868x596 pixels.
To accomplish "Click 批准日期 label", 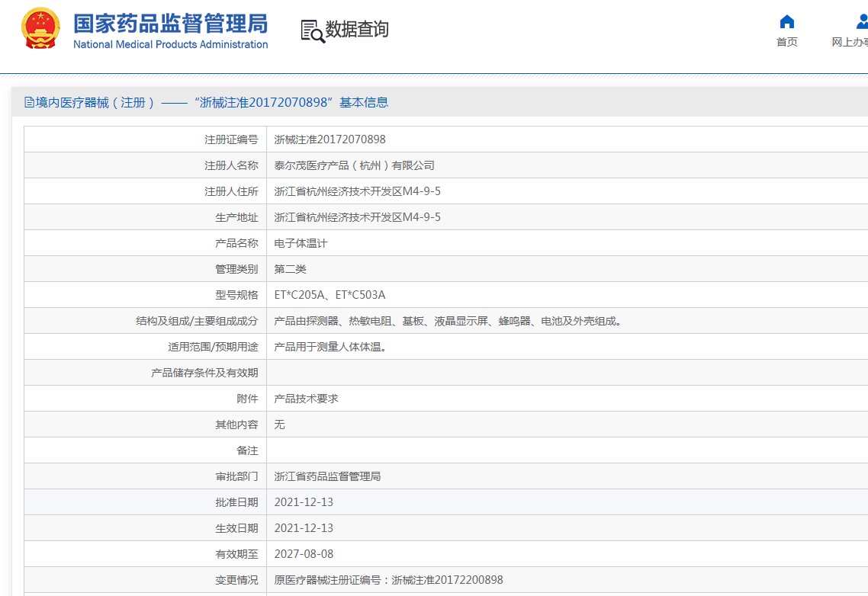I will tap(237, 502).
